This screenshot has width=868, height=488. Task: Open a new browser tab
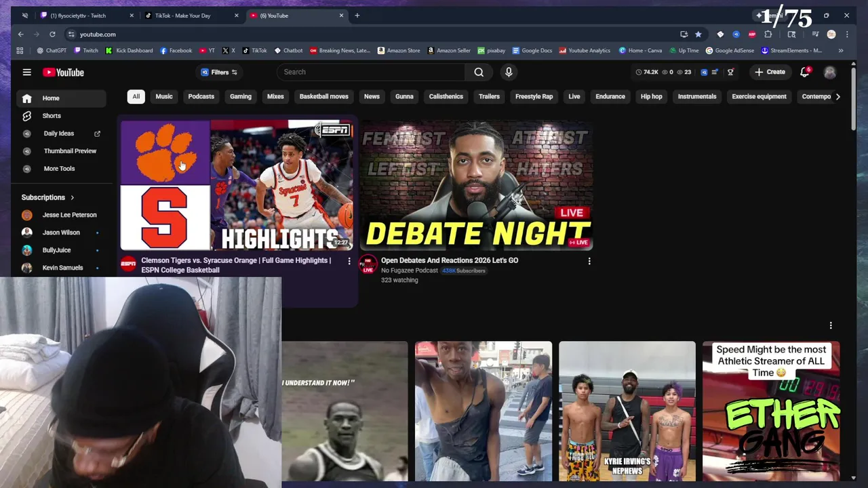[x=357, y=15]
